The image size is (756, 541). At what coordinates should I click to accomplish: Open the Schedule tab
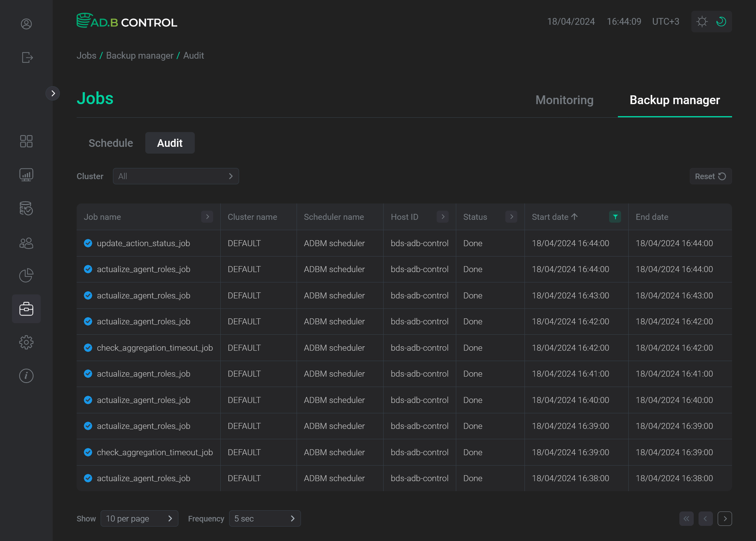click(111, 143)
